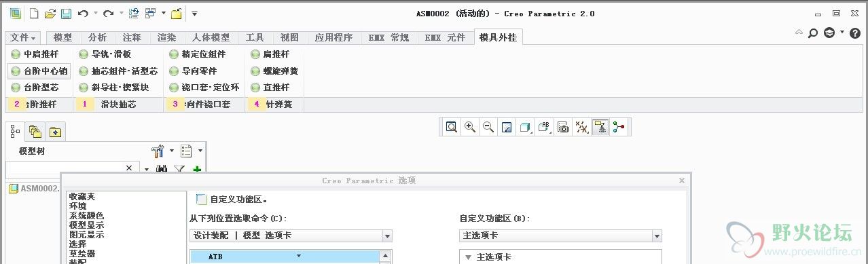
Task: Launch 精定位组件 command
Action: tap(198, 54)
